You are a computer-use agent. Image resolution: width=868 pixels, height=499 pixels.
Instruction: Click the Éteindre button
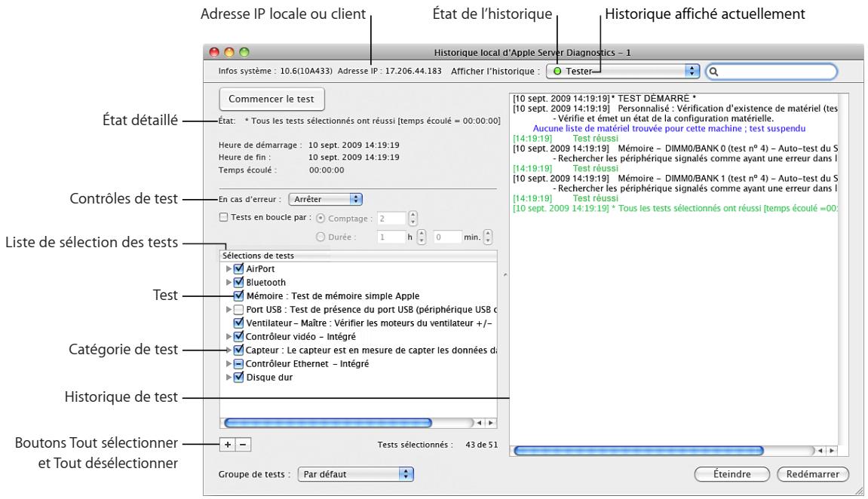[x=732, y=474]
